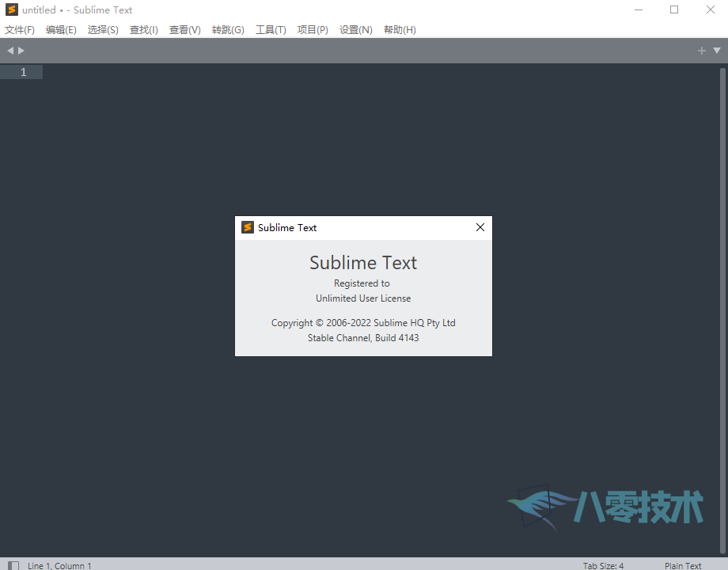Click line number 1 in the gutter
This screenshot has height=570, width=728.
23,72
